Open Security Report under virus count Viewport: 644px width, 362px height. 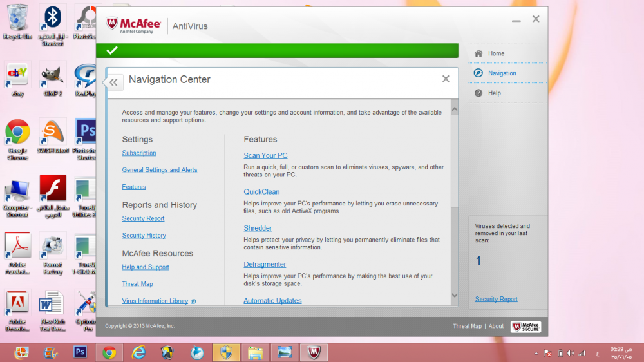[496, 300]
